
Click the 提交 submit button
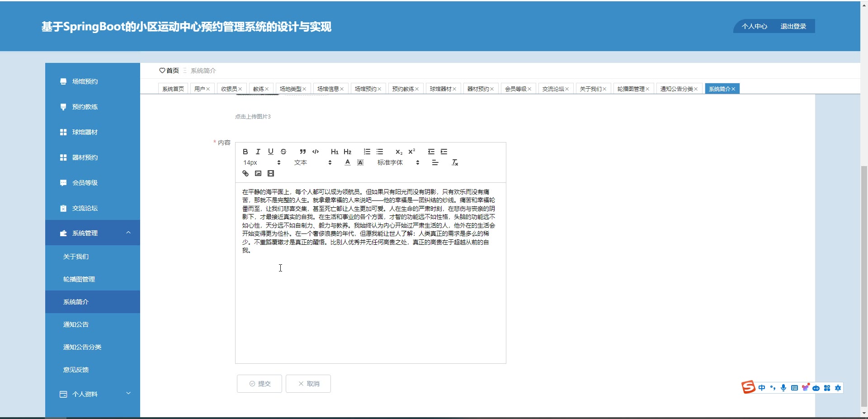pos(259,384)
